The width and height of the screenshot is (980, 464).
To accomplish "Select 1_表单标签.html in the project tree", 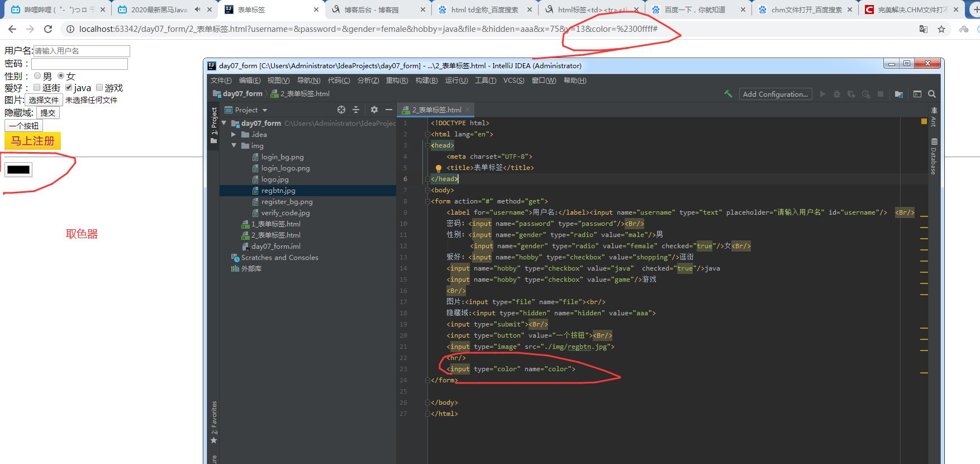I will coord(276,224).
